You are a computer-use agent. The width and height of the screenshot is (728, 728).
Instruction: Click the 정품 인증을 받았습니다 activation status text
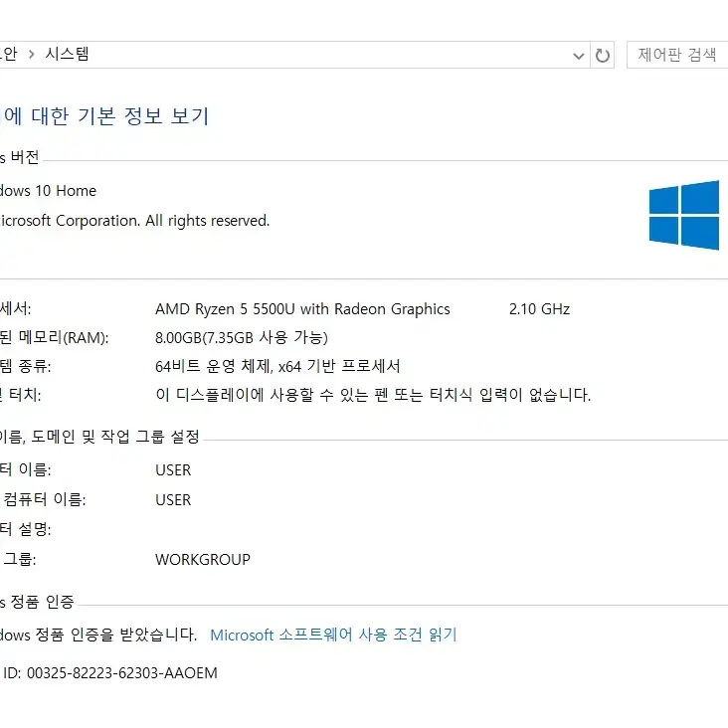[x=98, y=635]
